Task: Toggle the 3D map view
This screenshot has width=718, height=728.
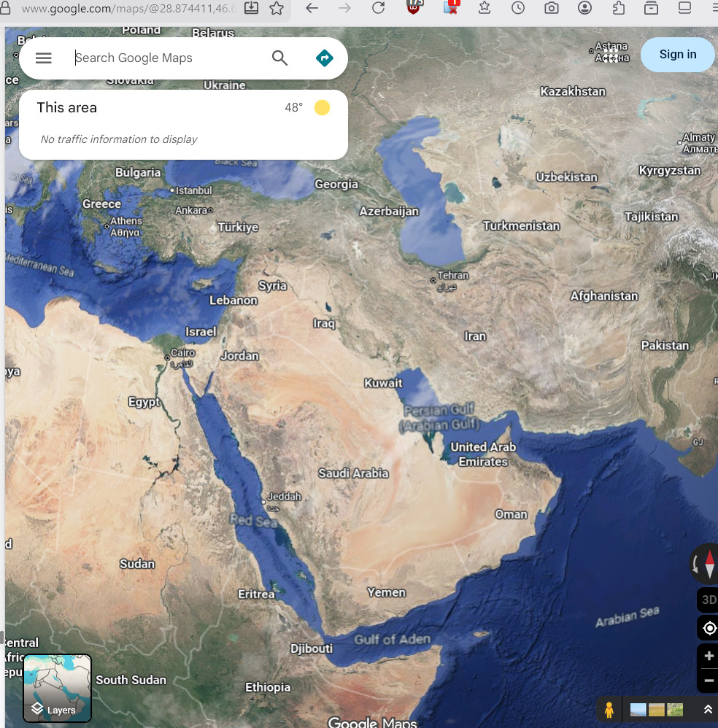Action: 707,600
